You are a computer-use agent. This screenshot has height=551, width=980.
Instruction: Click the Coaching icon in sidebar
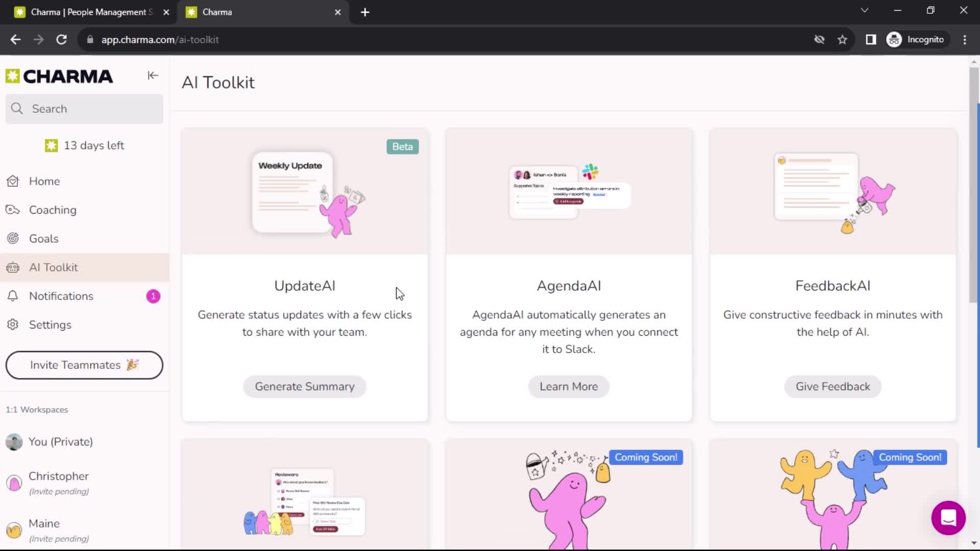13,210
